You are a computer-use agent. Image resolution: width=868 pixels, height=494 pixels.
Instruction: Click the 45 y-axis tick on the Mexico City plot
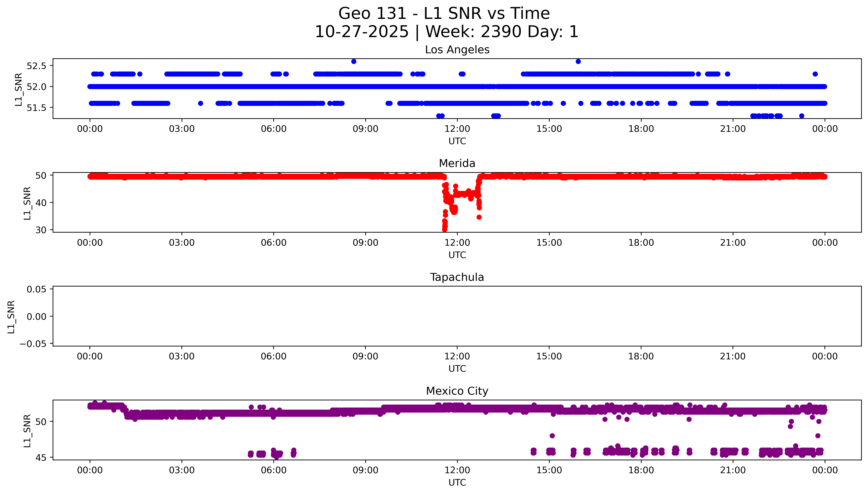pos(41,458)
